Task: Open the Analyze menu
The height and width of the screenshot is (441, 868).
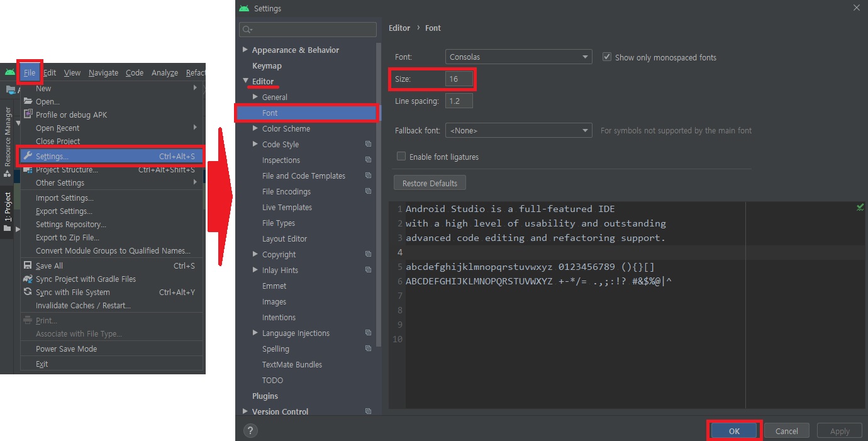Action: (x=165, y=72)
